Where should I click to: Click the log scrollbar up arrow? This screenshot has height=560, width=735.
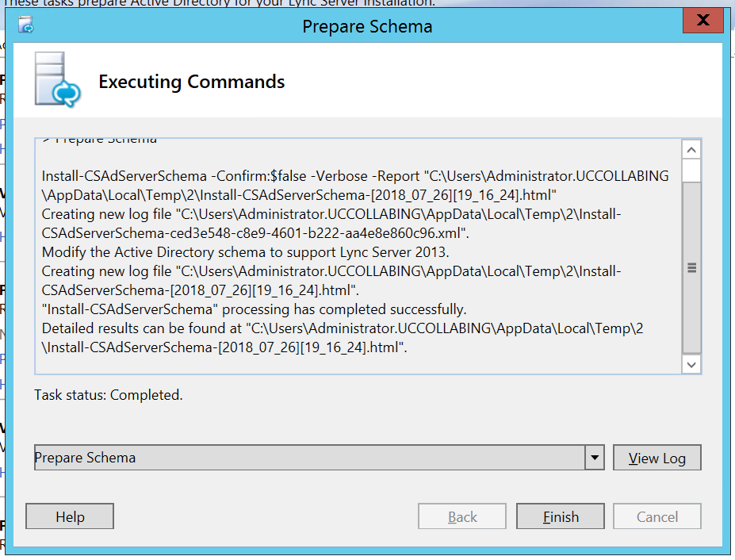(x=691, y=150)
